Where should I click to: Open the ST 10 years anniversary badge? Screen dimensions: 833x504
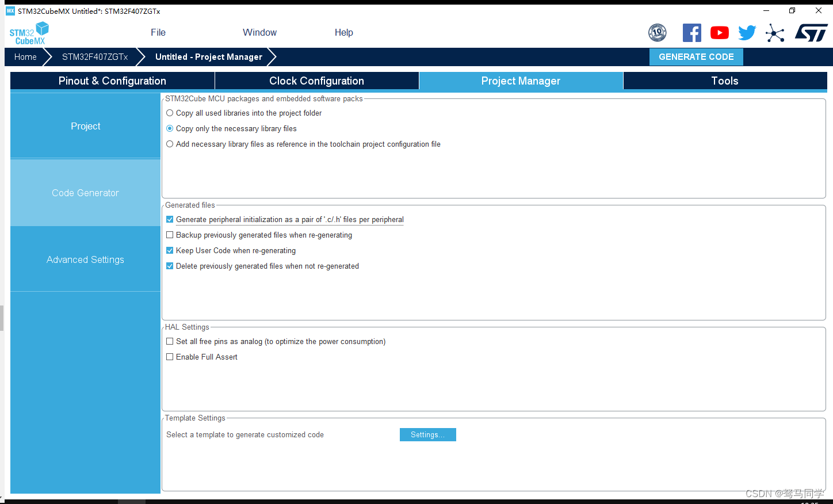tap(658, 33)
